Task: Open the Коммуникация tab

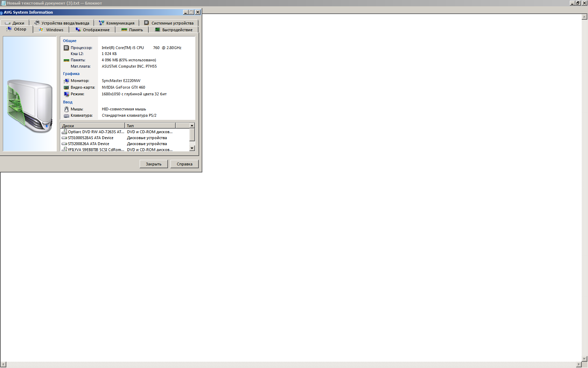Action: [x=117, y=23]
